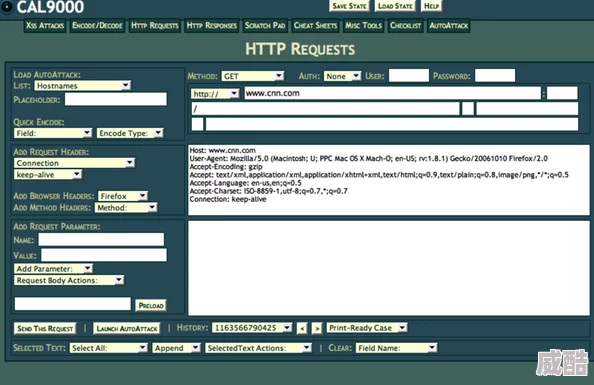Click the Preload button
The height and width of the screenshot is (385, 594).
pos(151,305)
